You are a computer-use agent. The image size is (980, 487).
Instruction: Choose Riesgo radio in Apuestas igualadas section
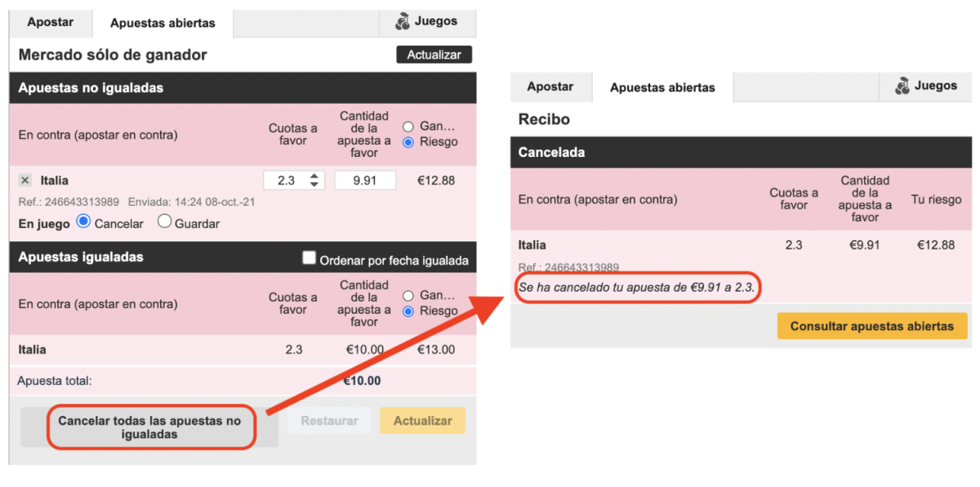coord(409,311)
